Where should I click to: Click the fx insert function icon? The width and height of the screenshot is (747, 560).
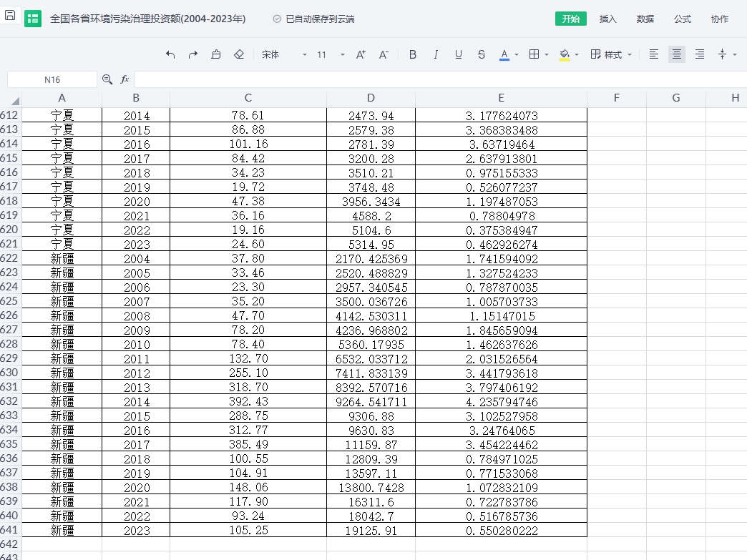pos(125,79)
